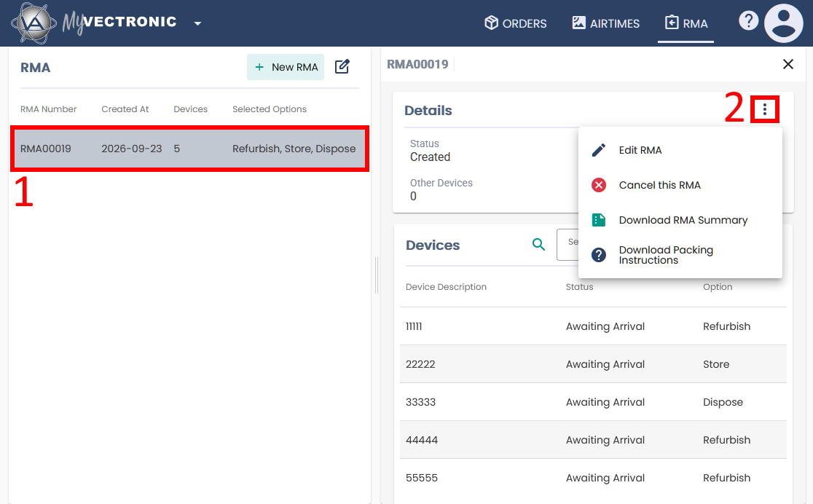Viewport: 813px width, 504px height.
Task: Click the Dispose option for device 33333
Action: pyautogui.click(x=723, y=402)
